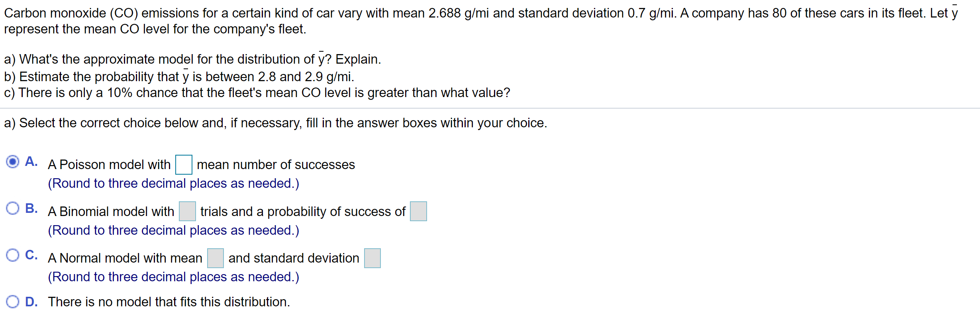The width and height of the screenshot is (980, 329).
Task: Click the probability of success answer box
Action: (417, 211)
